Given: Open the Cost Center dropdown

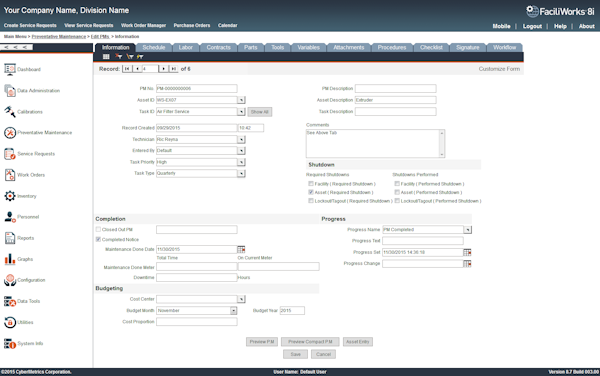Looking at the screenshot, I should [x=241, y=299].
